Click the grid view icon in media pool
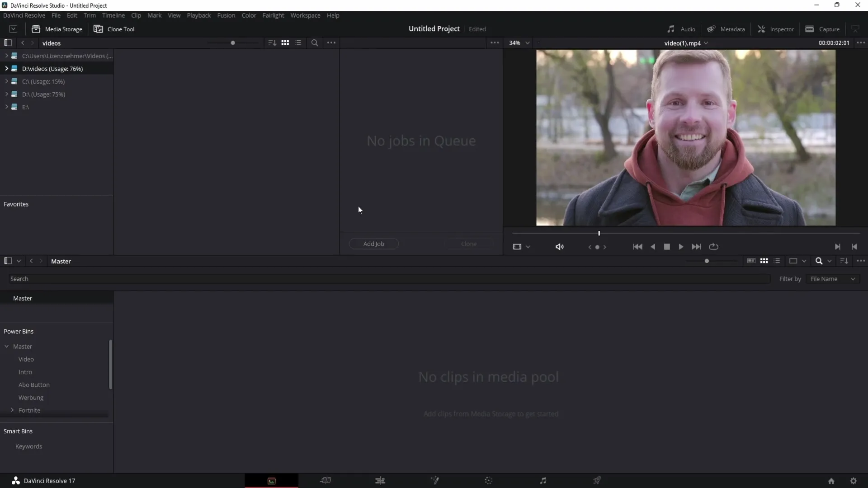868x488 pixels. 764,261
